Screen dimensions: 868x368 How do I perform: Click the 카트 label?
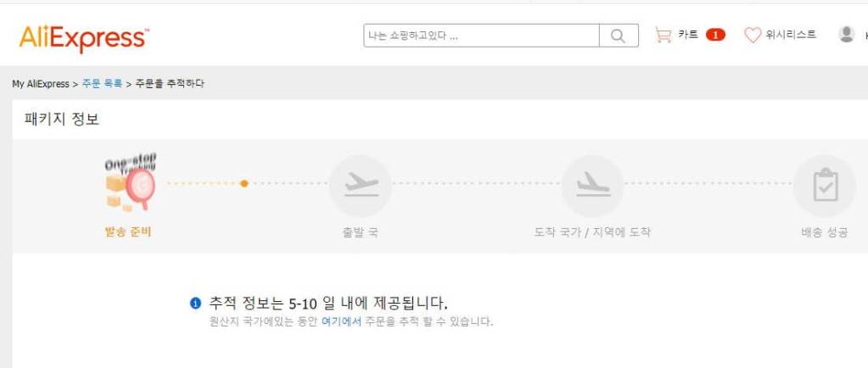point(688,35)
